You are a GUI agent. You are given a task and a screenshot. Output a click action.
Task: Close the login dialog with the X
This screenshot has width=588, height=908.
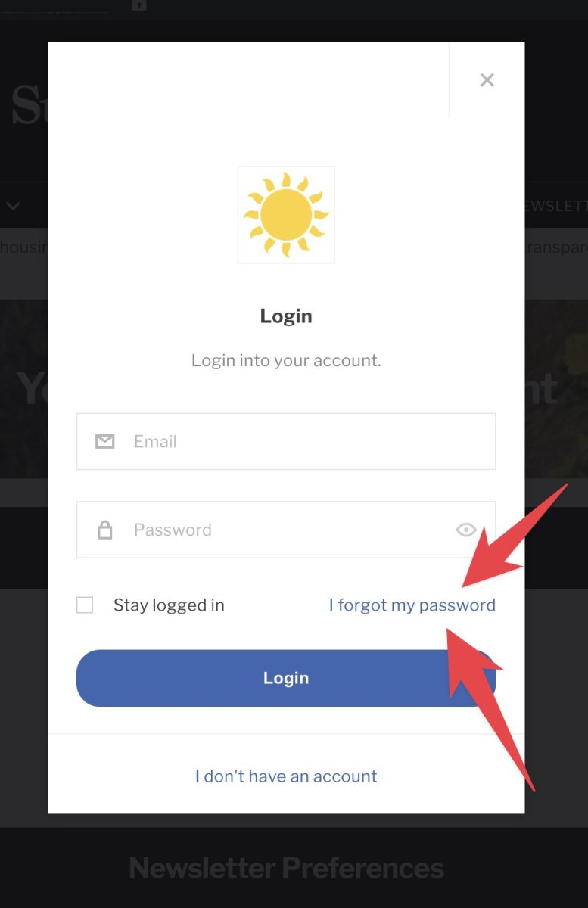(487, 80)
